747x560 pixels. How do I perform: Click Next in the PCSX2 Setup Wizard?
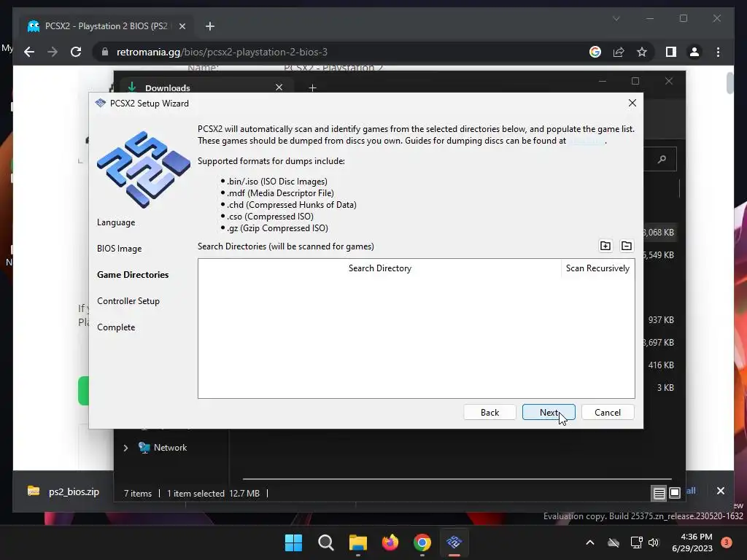tap(549, 413)
